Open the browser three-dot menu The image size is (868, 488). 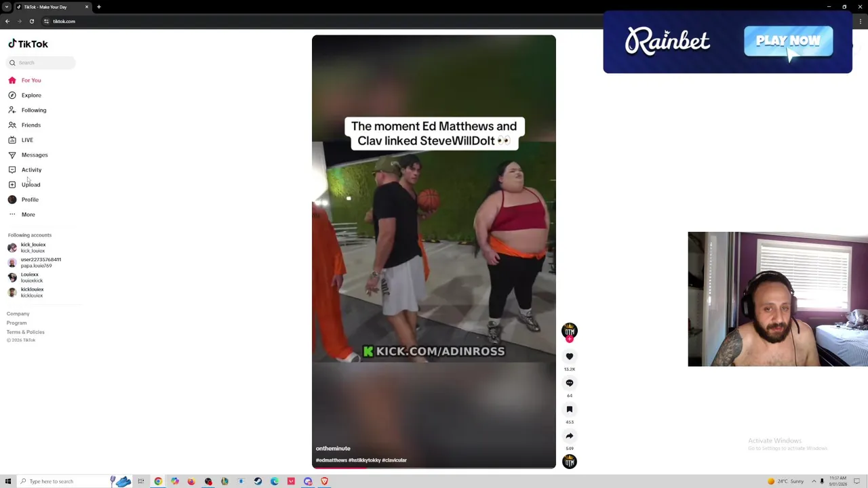click(860, 21)
